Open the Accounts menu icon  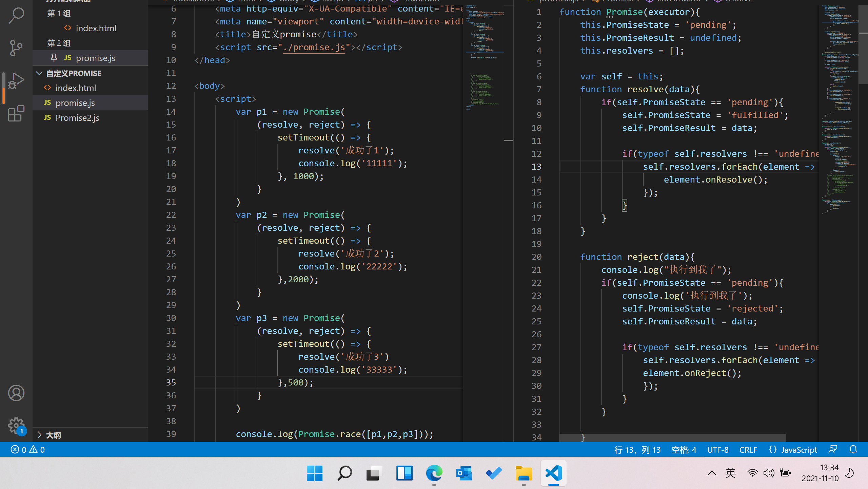click(16, 393)
